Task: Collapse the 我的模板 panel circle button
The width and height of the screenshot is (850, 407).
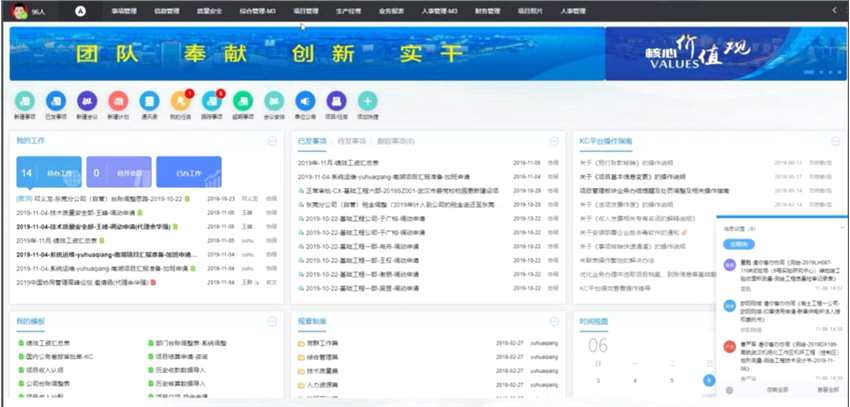Action: tap(273, 321)
